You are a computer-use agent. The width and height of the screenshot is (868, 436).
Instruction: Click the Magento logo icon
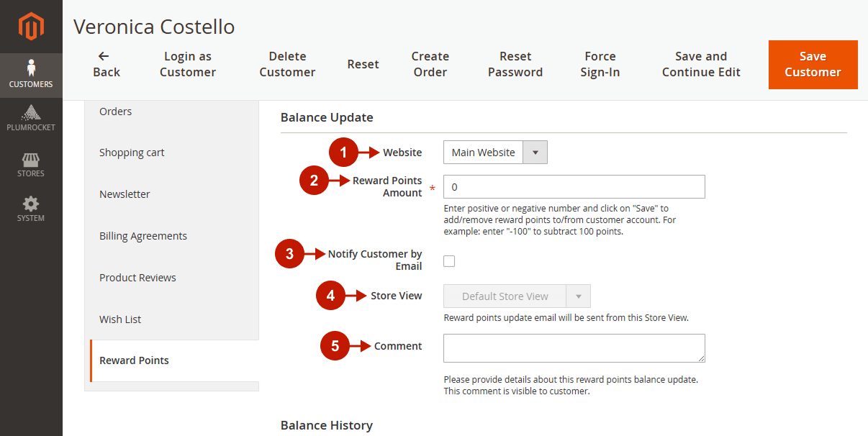coord(31,27)
